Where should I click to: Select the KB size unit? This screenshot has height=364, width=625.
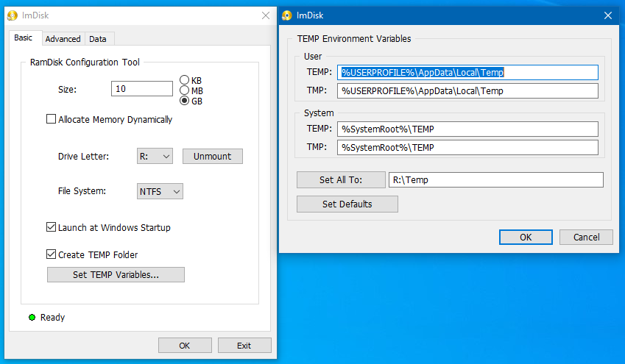tap(184, 80)
